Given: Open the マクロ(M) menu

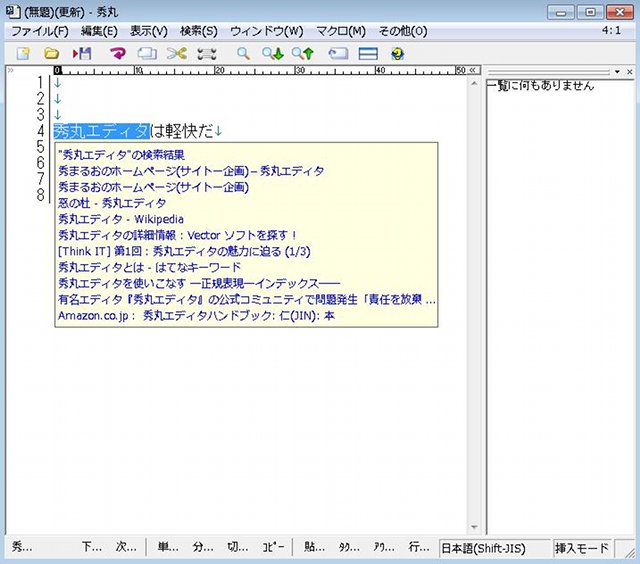Looking at the screenshot, I should click(x=341, y=31).
